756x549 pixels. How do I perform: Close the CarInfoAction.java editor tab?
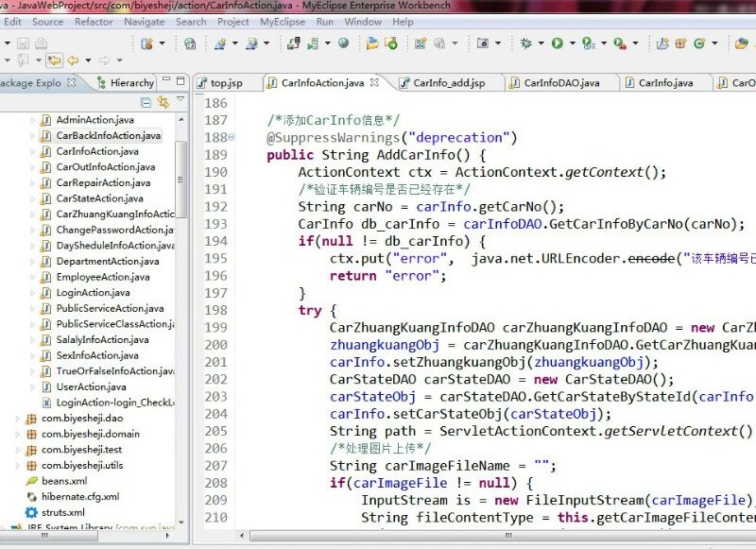[x=374, y=82]
